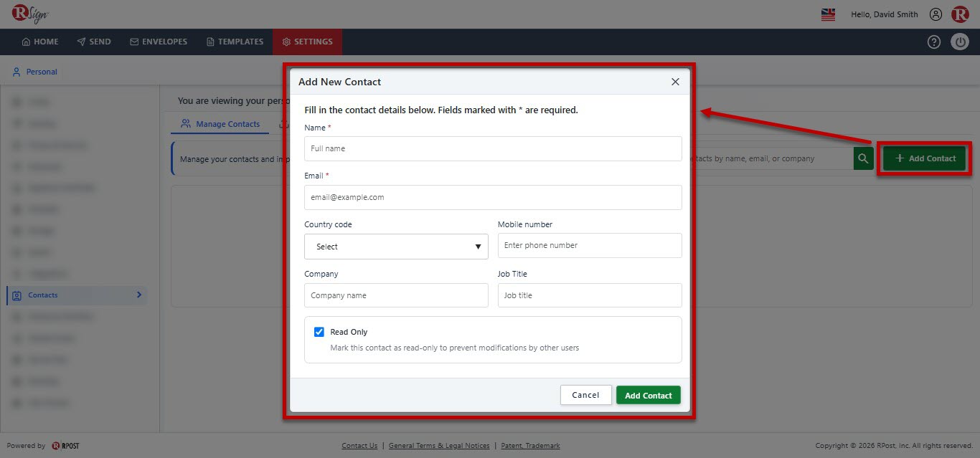The height and width of the screenshot is (458, 980).
Task: Click the power logout icon
Action: point(960,42)
